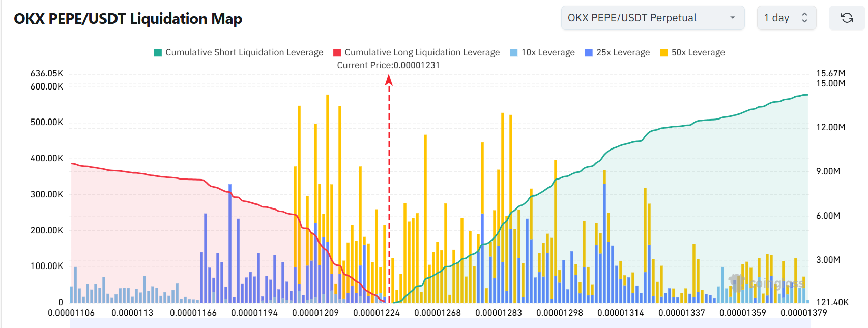The image size is (868, 328).
Task: Click x-axis label 0.0000113
Action: pyautogui.click(x=132, y=313)
